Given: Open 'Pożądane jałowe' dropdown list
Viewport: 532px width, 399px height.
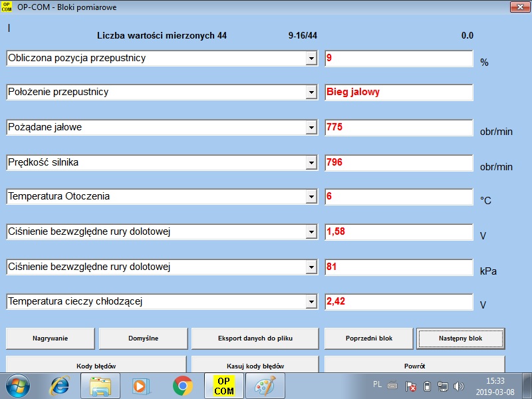Looking at the screenshot, I should pos(311,127).
